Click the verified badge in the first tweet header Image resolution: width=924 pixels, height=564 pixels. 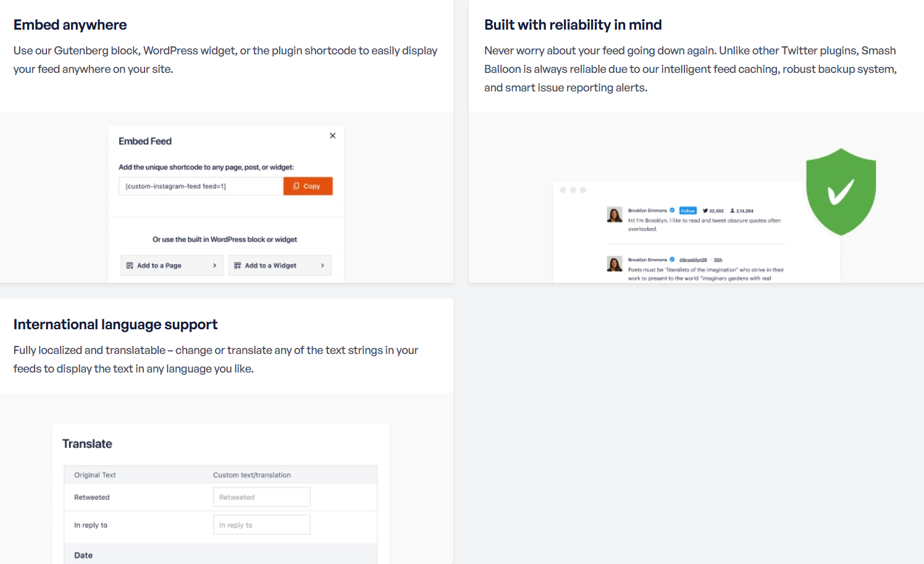tap(672, 210)
